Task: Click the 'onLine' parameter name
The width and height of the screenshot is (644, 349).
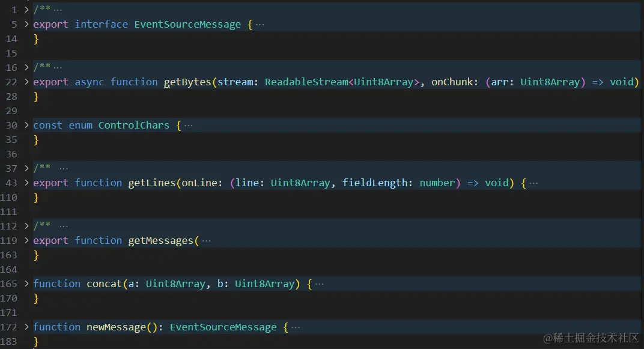Action: 199,183
